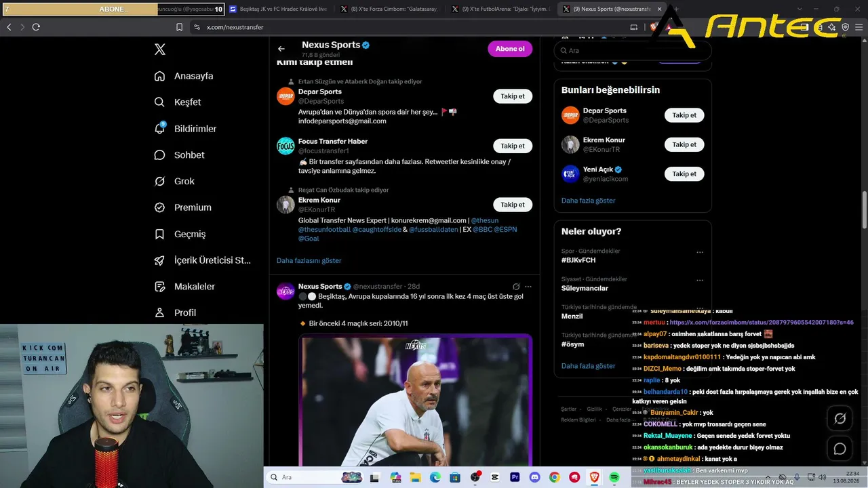
Task: Open the #ösym trending topic
Action: point(573,344)
